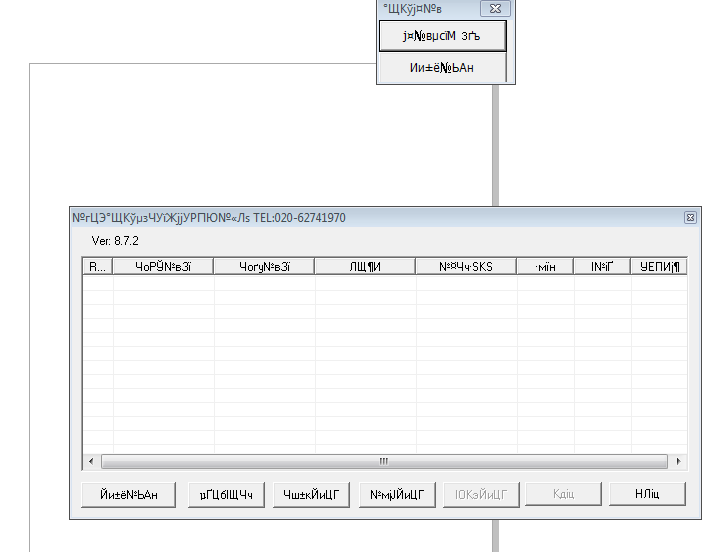Click the horizontal scrollbar right arrow
The image size is (723, 552).
pos(679,461)
